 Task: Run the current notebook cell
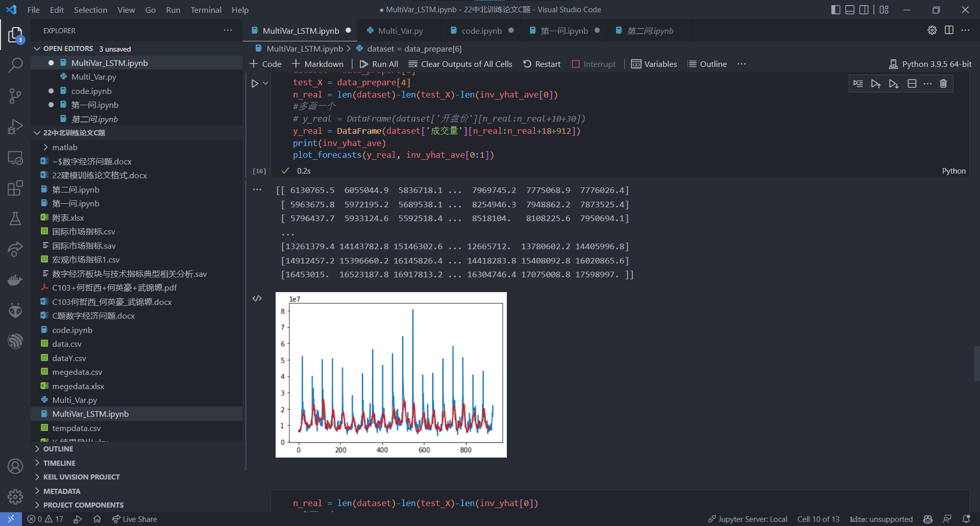coord(255,83)
